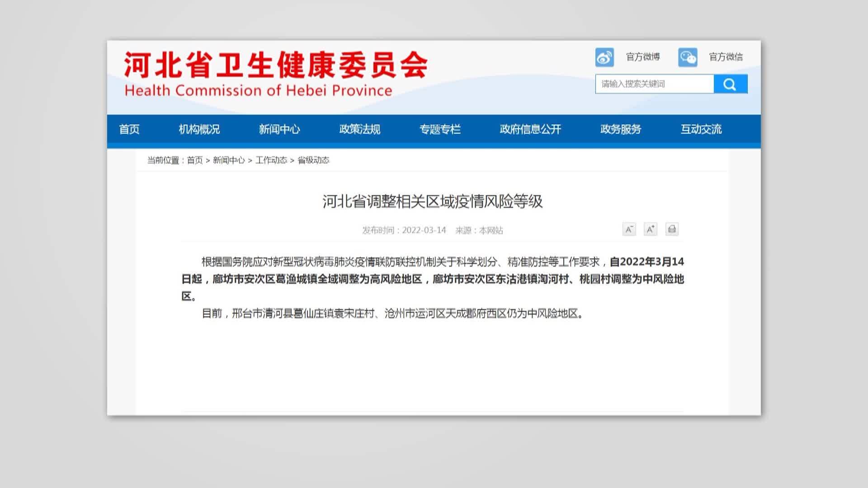
Task: Click the 官方微信 text link
Action: tap(726, 57)
